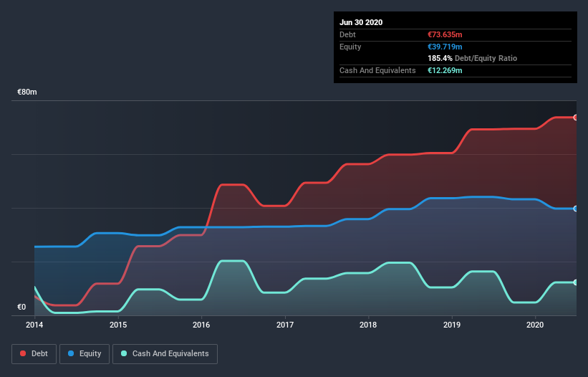Click Cash And Equivalents label in tooltip
This screenshot has height=377, width=588.
tap(377, 70)
